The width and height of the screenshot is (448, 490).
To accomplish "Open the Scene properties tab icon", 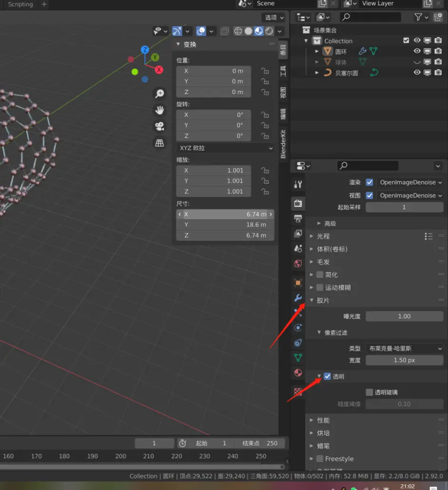I will tap(298, 249).
